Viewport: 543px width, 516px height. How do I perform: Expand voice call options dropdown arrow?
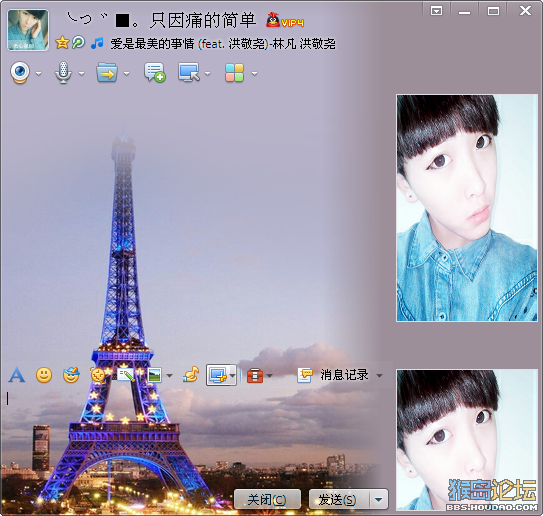click(x=81, y=73)
